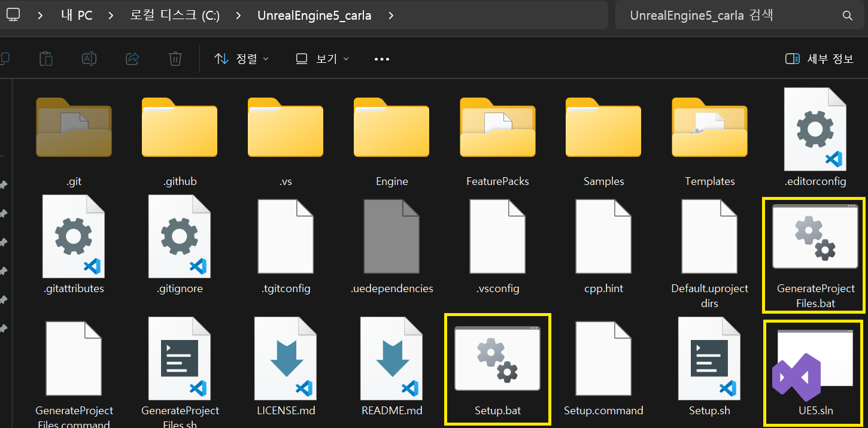Image resolution: width=868 pixels, height=428 pixels.
Task: Expand chevron after 내 PC breadcrumb
Action: point(111,16)
